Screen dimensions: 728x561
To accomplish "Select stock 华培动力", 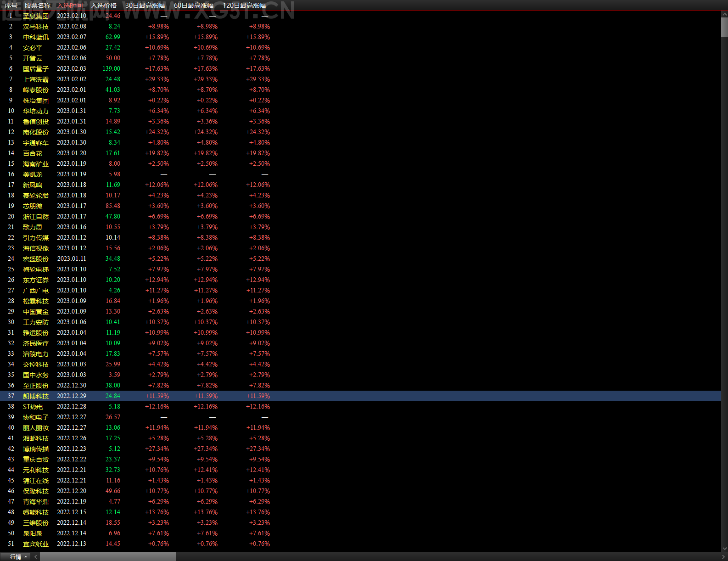I will [x=36, y=111].
